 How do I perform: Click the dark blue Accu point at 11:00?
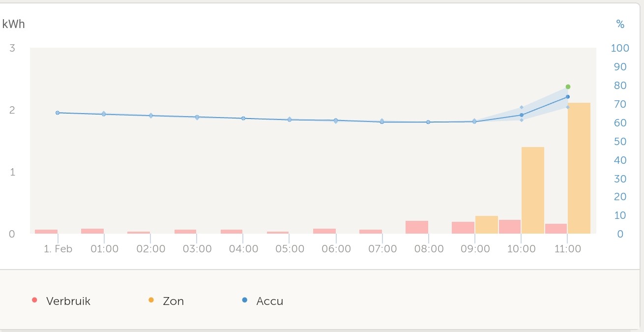568,96
